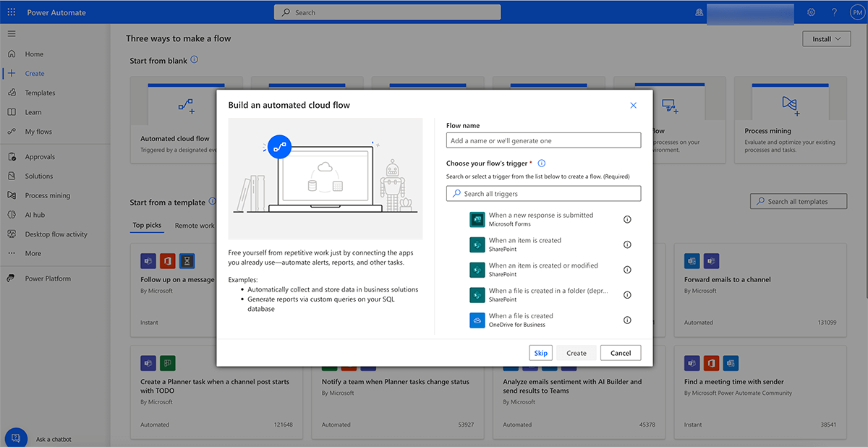Click the Create button in dialog
The image size is (868, 447).
pyautogui.click(x=576, y=353)
